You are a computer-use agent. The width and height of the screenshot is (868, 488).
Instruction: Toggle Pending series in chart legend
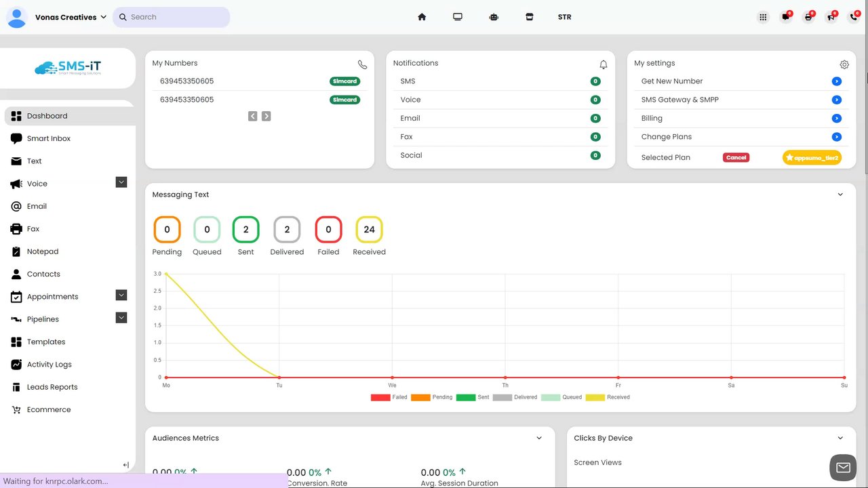point(432,397)
